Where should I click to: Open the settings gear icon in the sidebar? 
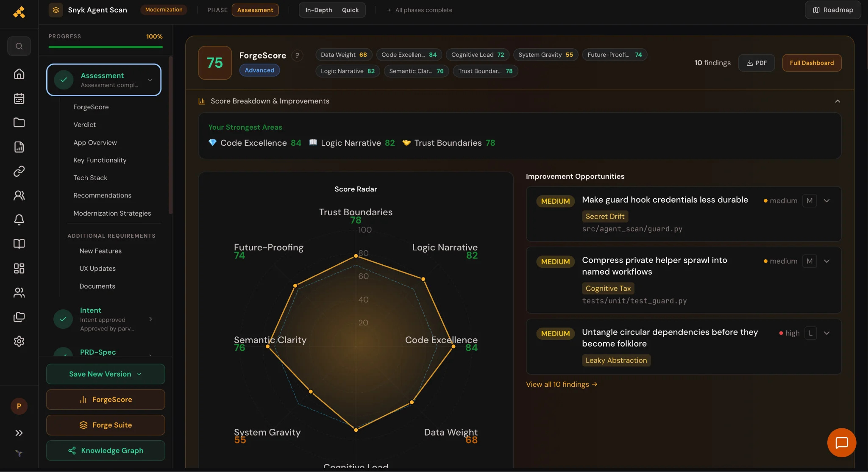(19, 341)
